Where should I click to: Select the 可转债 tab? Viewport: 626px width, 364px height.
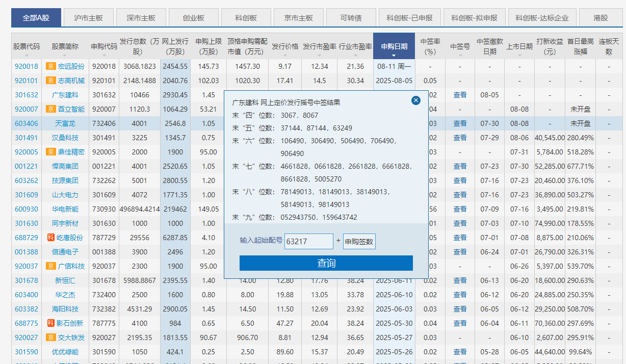351,18
